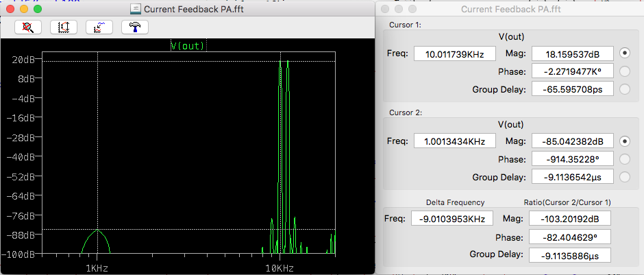The height and width of the screenshot is (275, 644).
Task: Click V(out) heading in Cursor 2 section
Action: coord(511,125)
